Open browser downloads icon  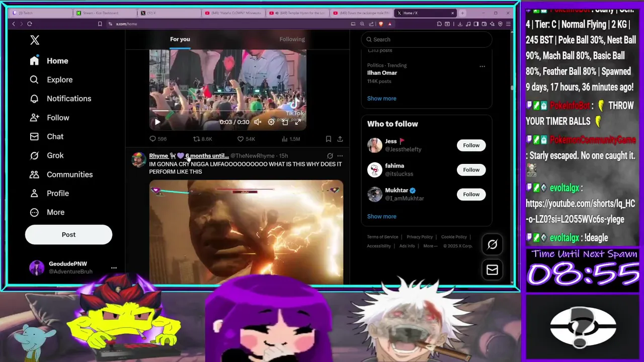click(x=461, y=24)
